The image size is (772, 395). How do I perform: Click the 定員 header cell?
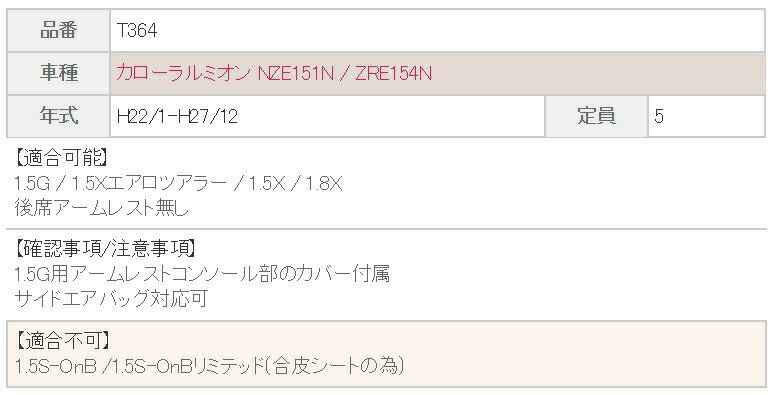(597, 116)
